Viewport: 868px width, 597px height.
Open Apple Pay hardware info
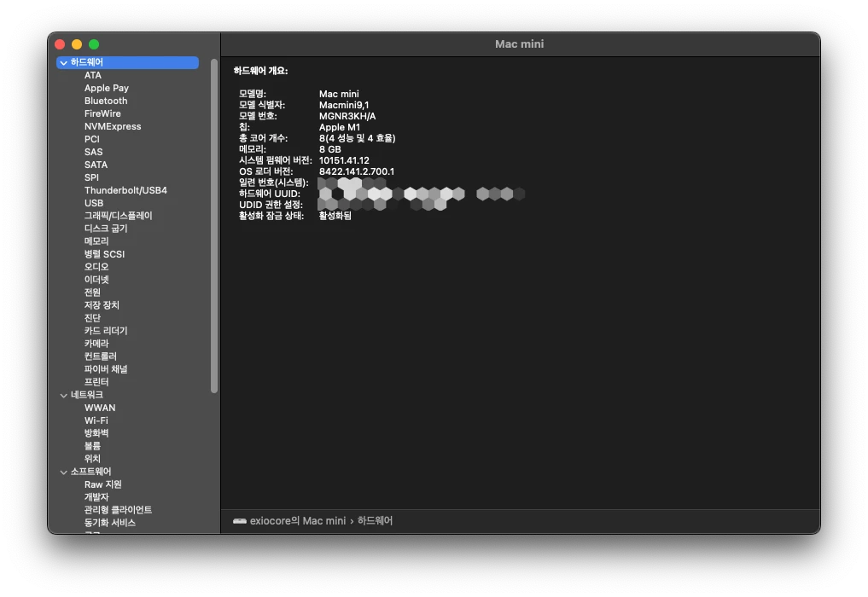(x=107, y=88)
